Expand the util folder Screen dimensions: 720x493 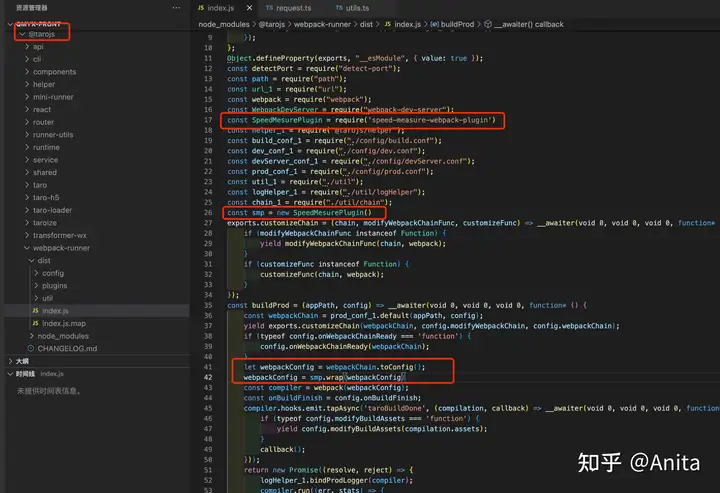[36, 298]
